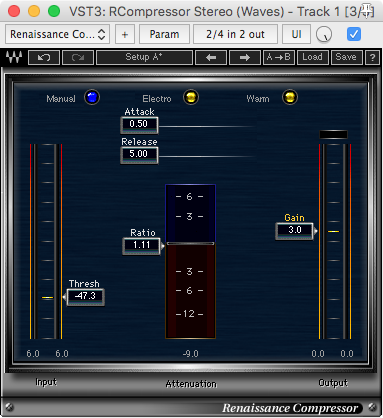
Task: Redo the plugin change
Action: point(78,58)
